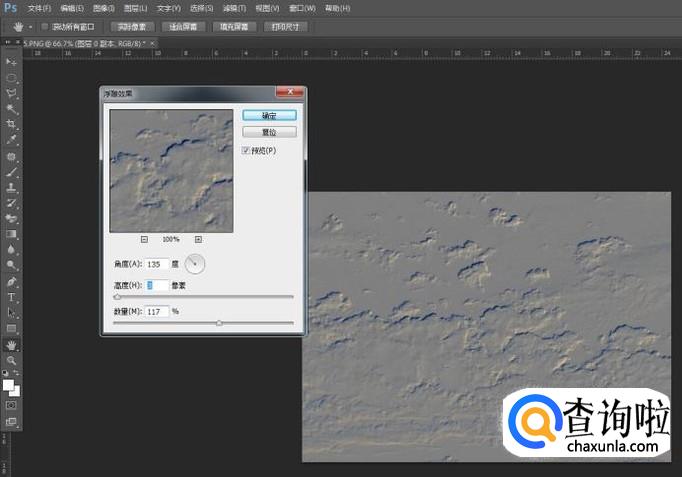
Task: Select the Crop tool
Action: (12, 124)
